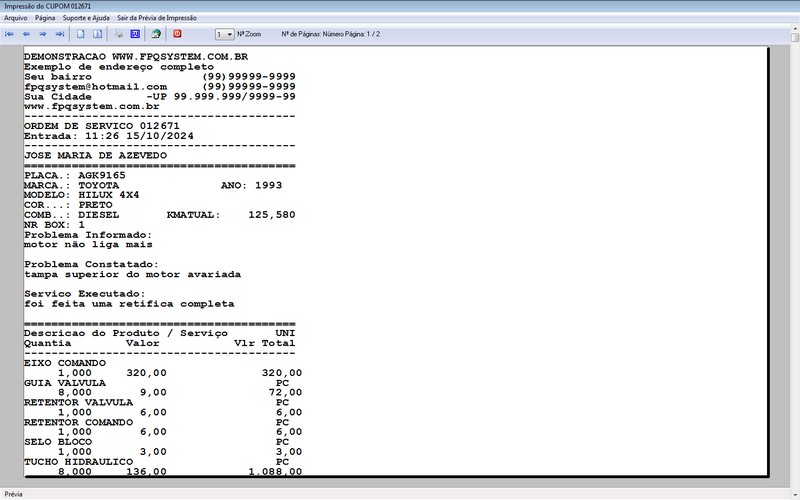Go to the first page of the preview
800x500 pixels.
9,33
